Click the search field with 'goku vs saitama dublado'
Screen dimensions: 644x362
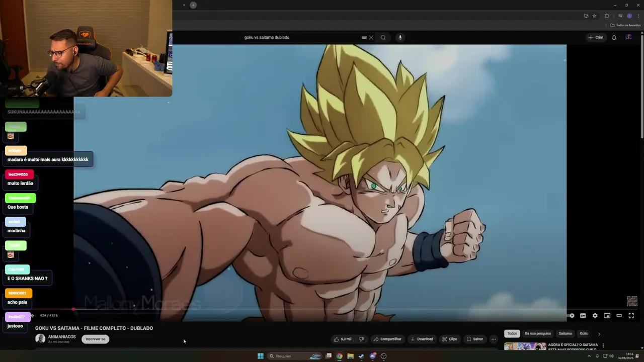click(301, 37)
